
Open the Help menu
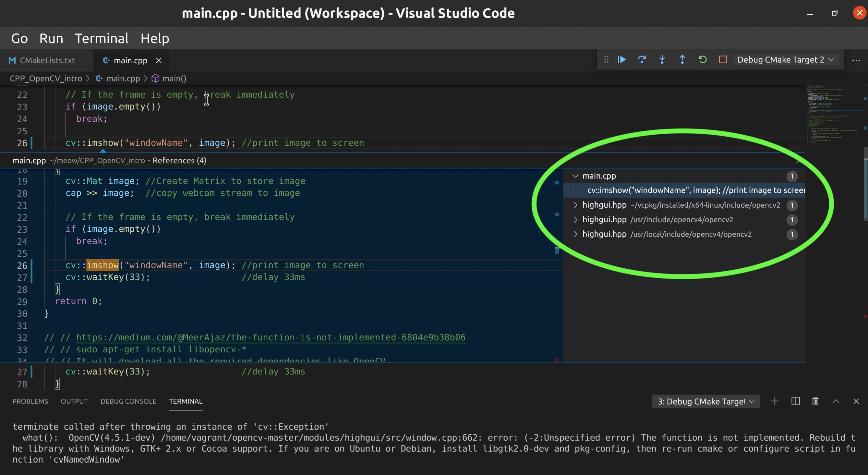pyautogui.click(x=155, y=38)
